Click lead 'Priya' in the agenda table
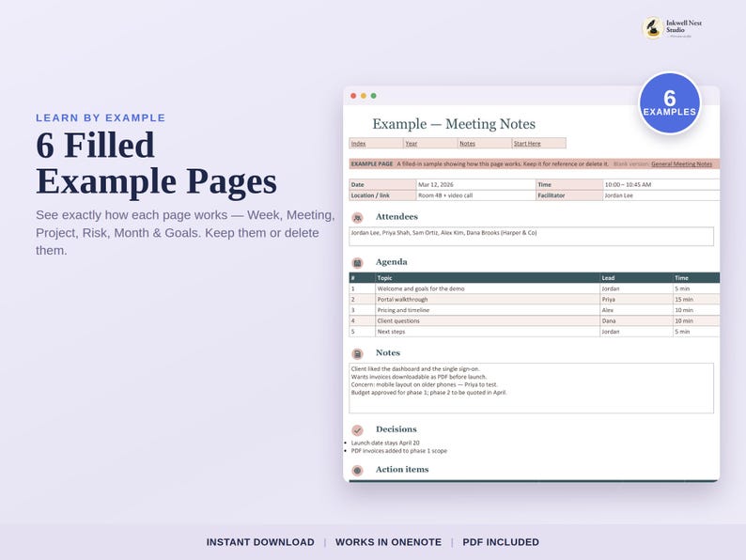The width and height of the screenshot is (746, 560). pos(609,300)
